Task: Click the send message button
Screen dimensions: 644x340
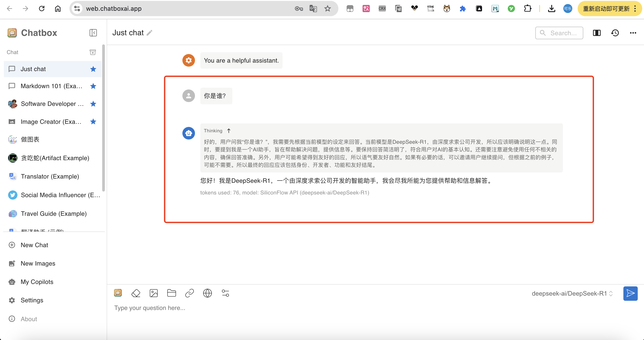Action: coord(630,294)
